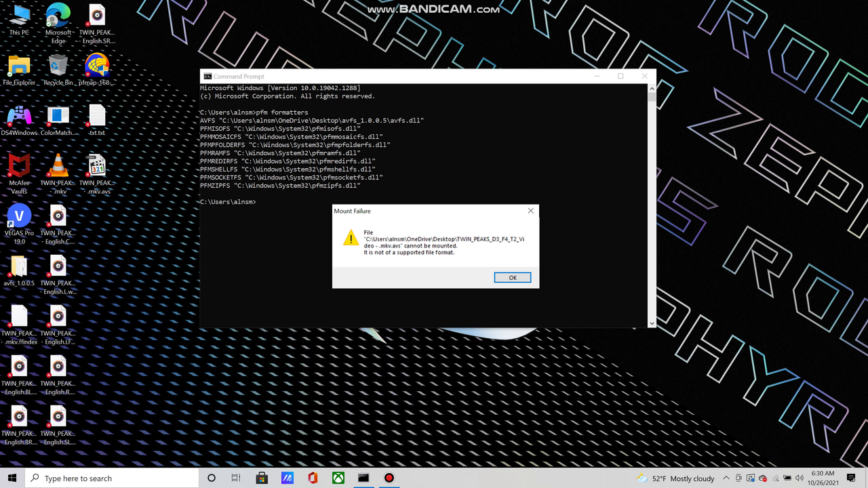Open the Recycle Bin
868x488 pixels.
click(58, 70)
